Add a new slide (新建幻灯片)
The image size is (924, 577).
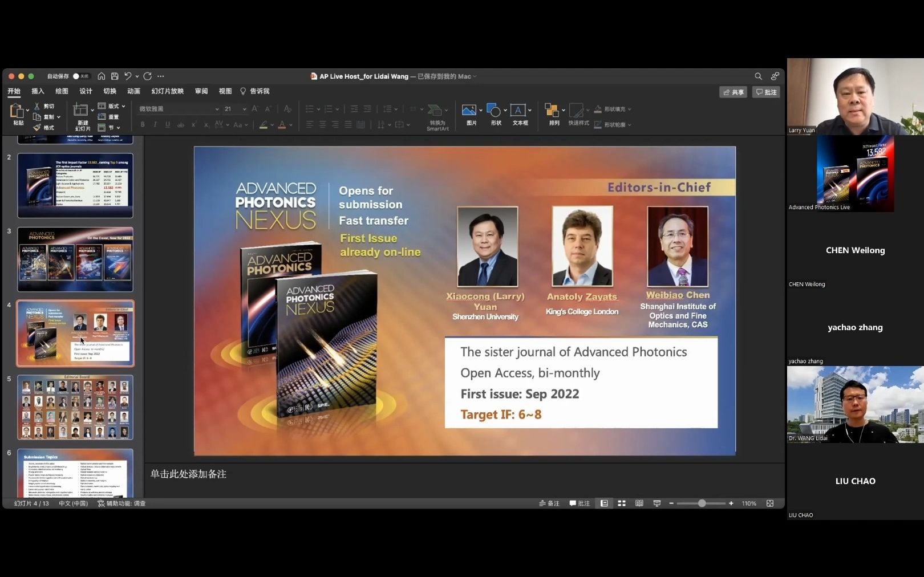pos(81,117)
